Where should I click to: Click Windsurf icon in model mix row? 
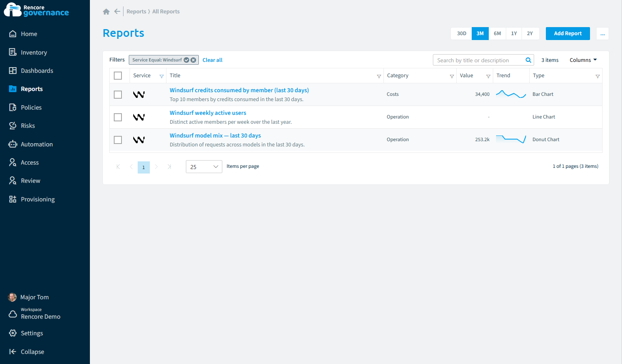tap(139, 140)
